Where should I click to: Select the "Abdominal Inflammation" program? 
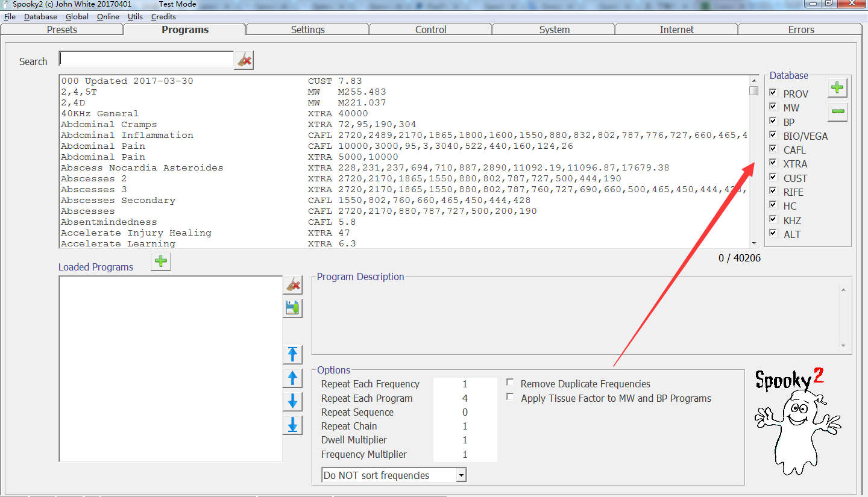click(404, 135)
